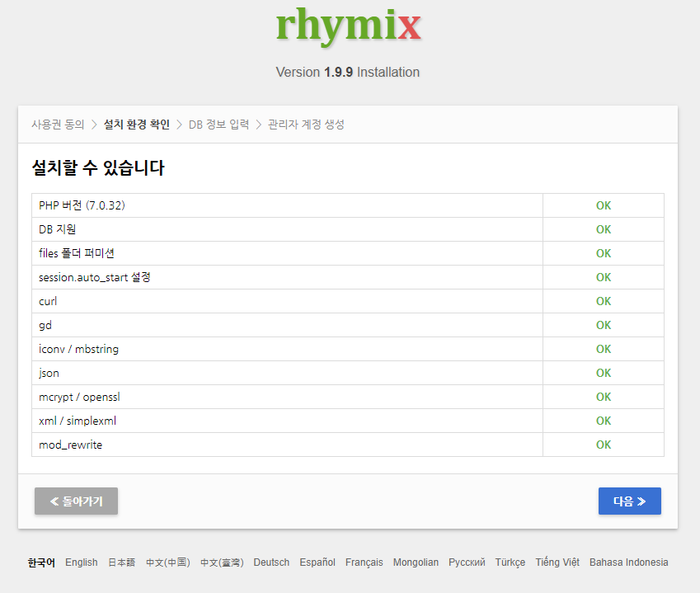Click the Version 1.9.9 Installation text

tap(348, 72)
